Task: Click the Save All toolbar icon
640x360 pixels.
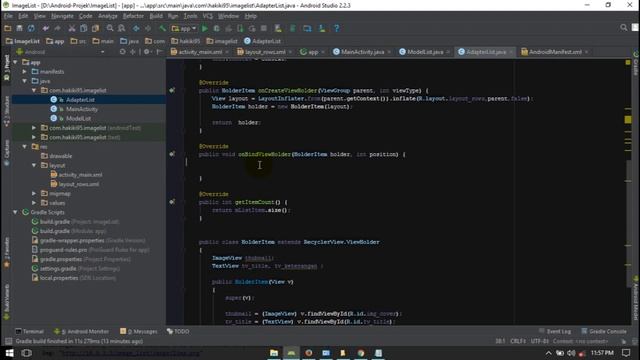Action: [19, 28]
